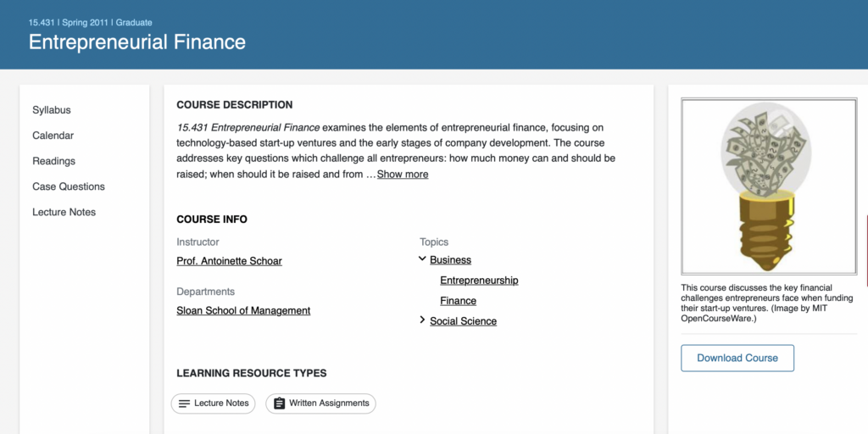This screenshot has width=868, height=434.
Task: Open Sloan School of Management link
Action: tap(243, 310)
